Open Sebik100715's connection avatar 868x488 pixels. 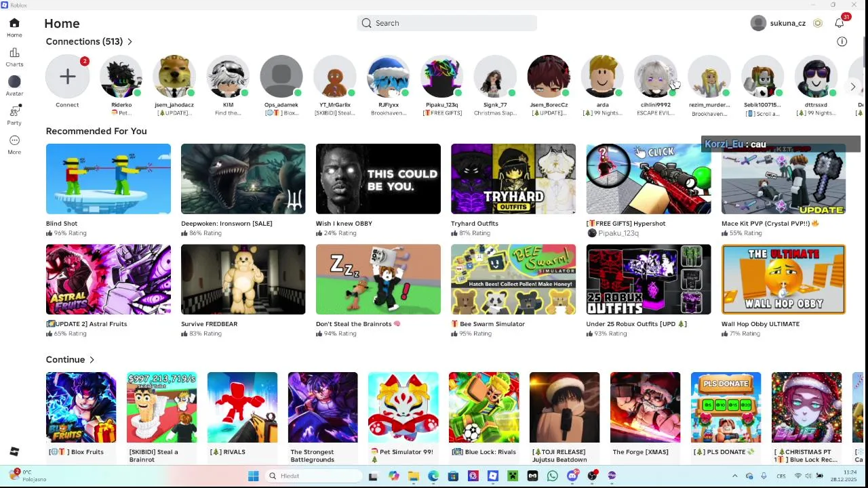(762, 77)
